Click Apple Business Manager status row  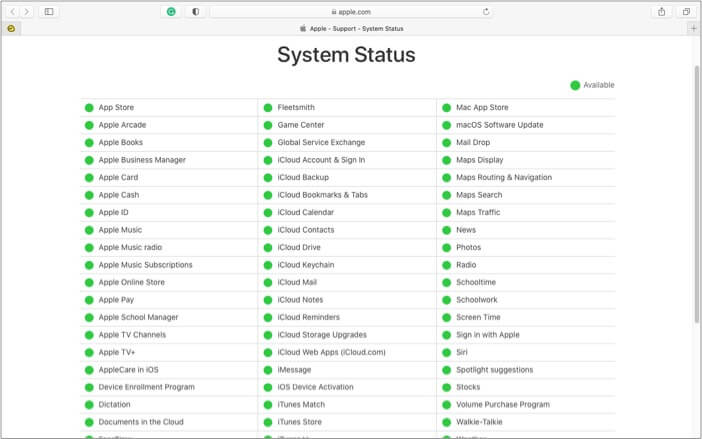169,160
